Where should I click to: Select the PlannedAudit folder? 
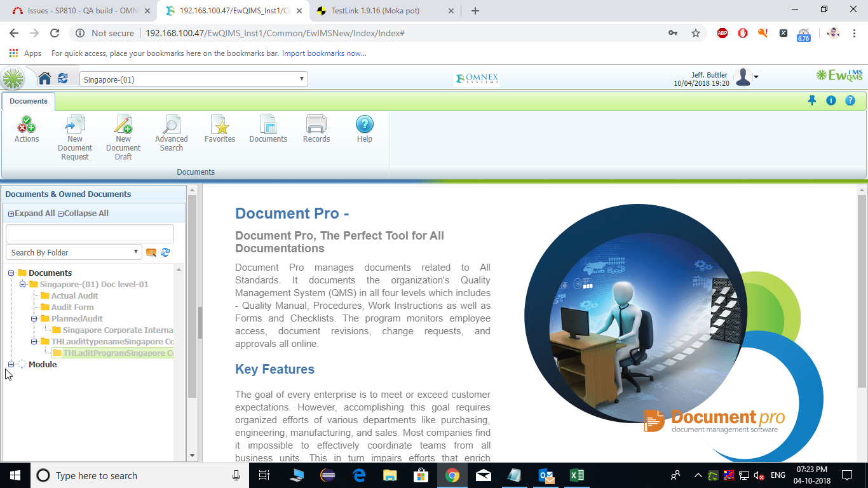[77, 318]
